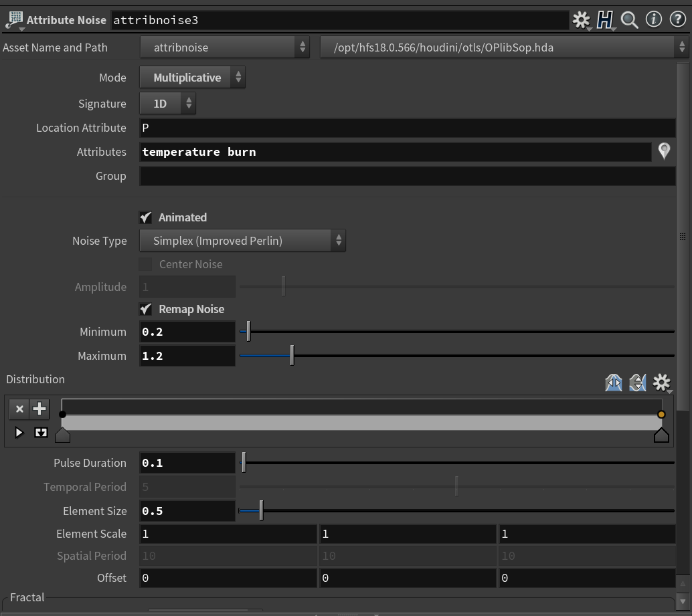This screenshot has height=616, width=692.
Task: Click the third Offset field
Action: pyautogui.click(x=587, y=578)
